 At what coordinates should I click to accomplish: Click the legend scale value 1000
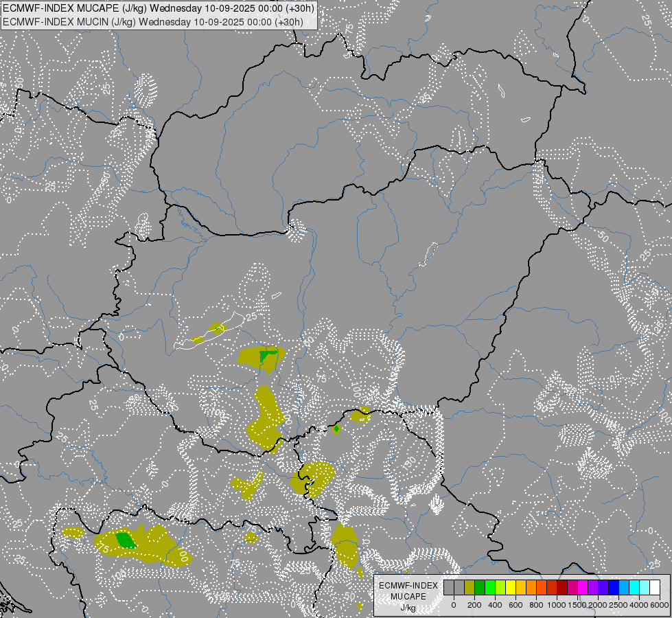pyautogui.click(x=557, y=605)
